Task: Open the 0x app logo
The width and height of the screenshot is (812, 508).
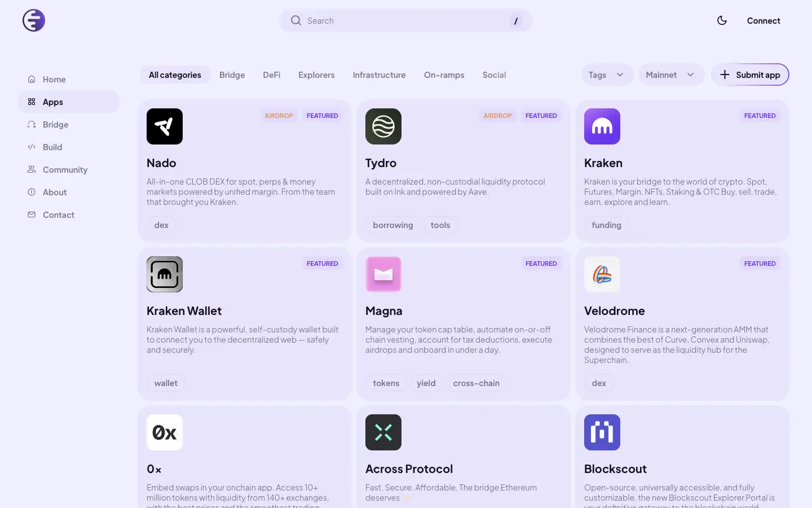Action: [165, 432]
